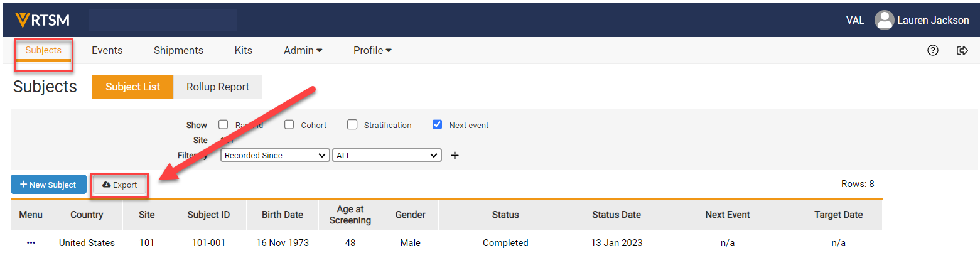Screen dimensions: 980x258
Task: Open the three-dot row menu for 101-001
Action: click(31, 243)
